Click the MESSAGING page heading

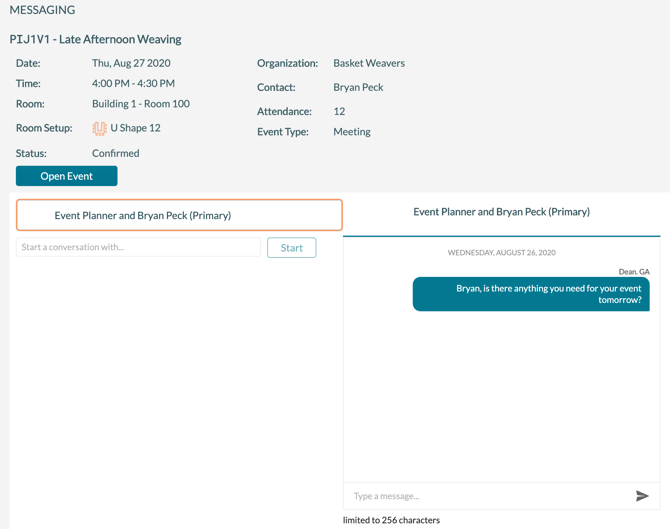42,10
